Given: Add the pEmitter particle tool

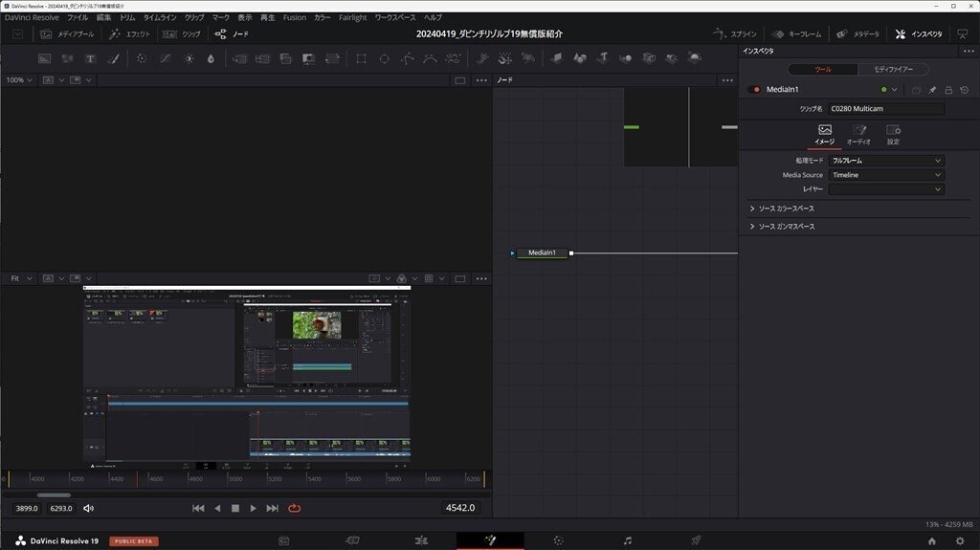Looking at the screenshot, I should tap(482, 58).
